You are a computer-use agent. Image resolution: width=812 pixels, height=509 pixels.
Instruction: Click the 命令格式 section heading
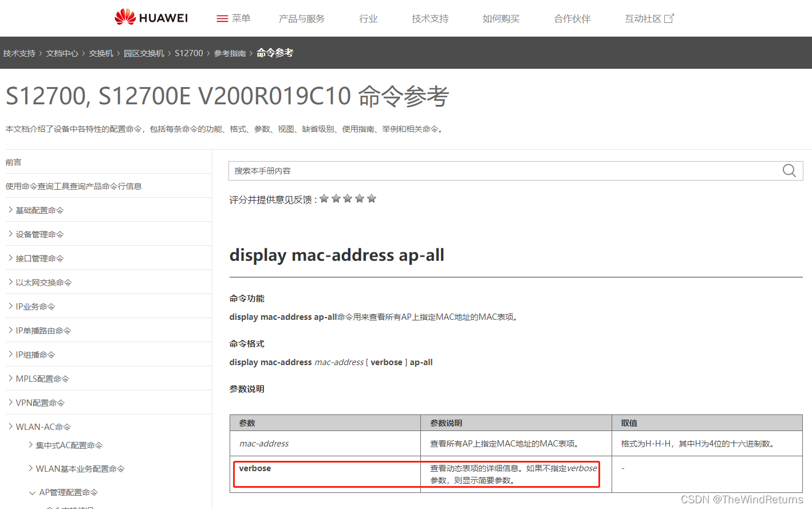[x=247, y=343]
